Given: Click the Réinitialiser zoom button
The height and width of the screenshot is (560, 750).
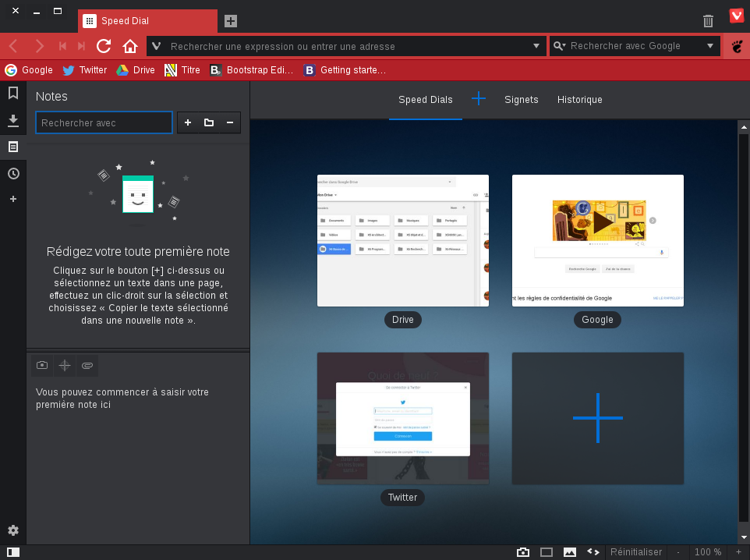Looking at the screenshot, I should tap(636, 552).
